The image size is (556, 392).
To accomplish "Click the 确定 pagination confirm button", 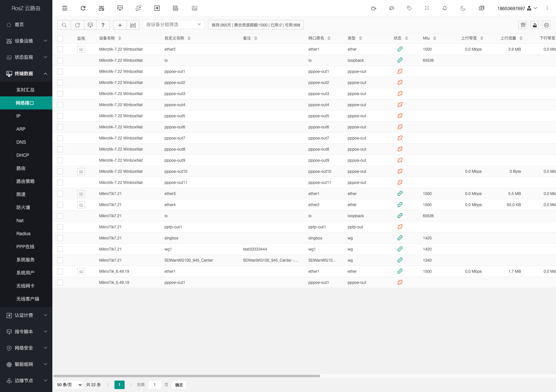I will pyautogui.click(x=179, y=385).
